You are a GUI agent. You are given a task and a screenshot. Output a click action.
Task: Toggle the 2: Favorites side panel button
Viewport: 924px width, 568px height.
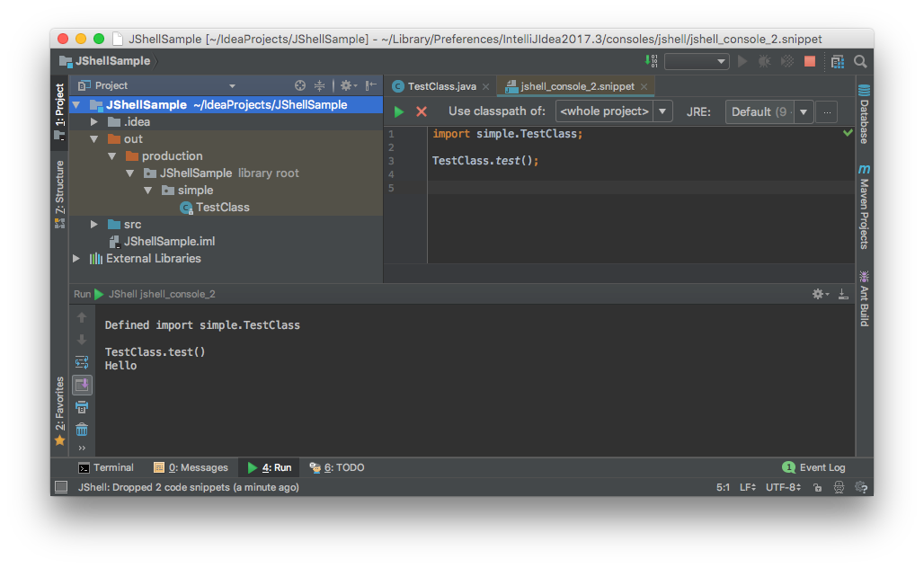[59, 412]
